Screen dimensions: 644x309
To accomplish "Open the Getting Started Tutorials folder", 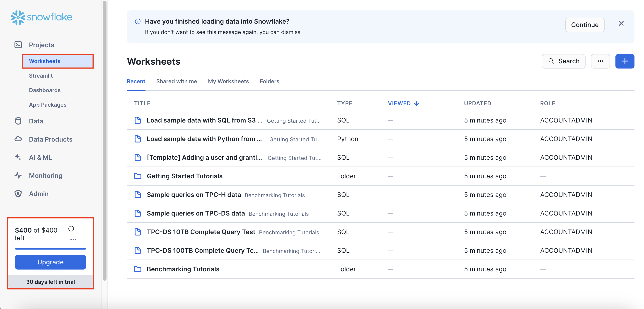I will (184, 176).
